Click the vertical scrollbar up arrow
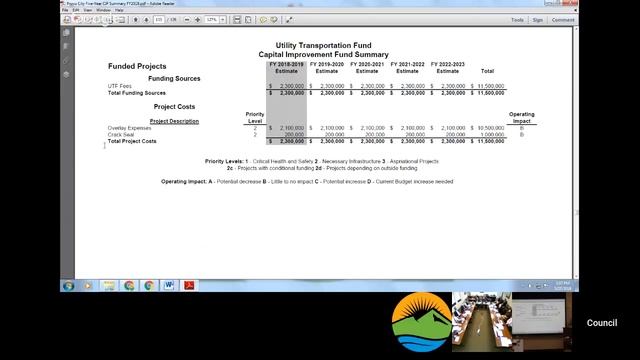 (x=576, y=29)
